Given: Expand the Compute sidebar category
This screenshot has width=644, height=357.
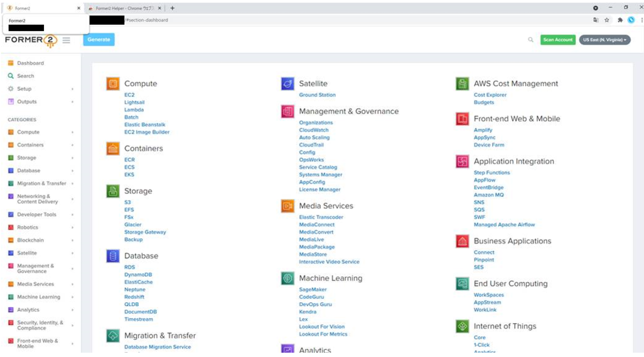Looking at the screenshot, I should (x=72, y=132).
